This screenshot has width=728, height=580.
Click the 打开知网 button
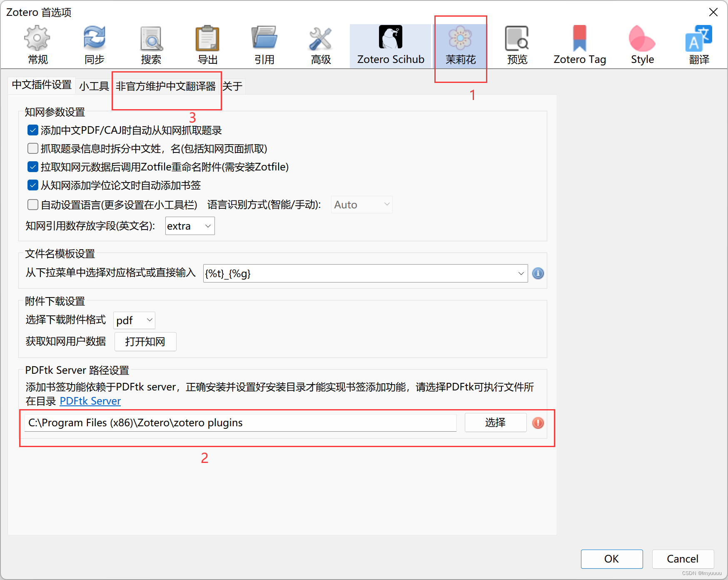(145, 342)
